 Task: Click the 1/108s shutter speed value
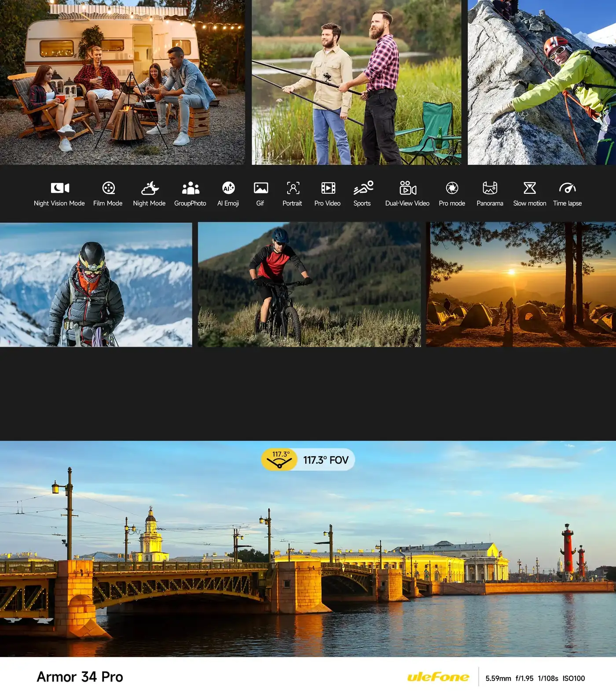tap(548, 678)
